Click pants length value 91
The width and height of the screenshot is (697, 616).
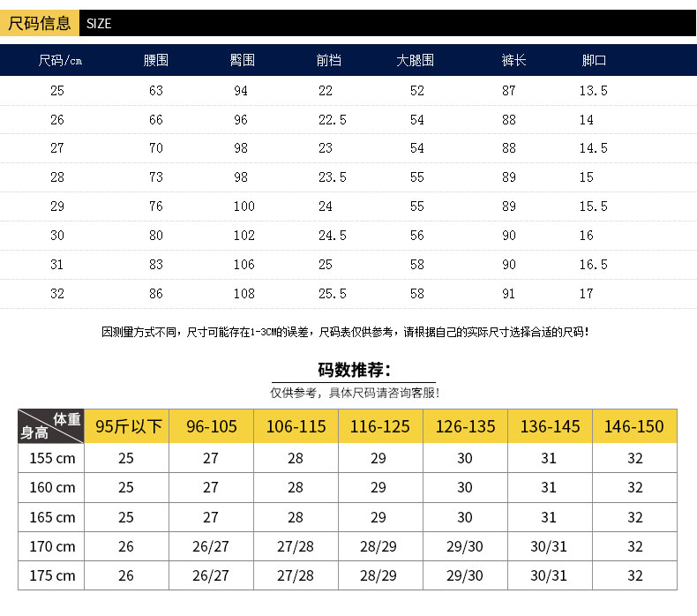tap(509, 294)
